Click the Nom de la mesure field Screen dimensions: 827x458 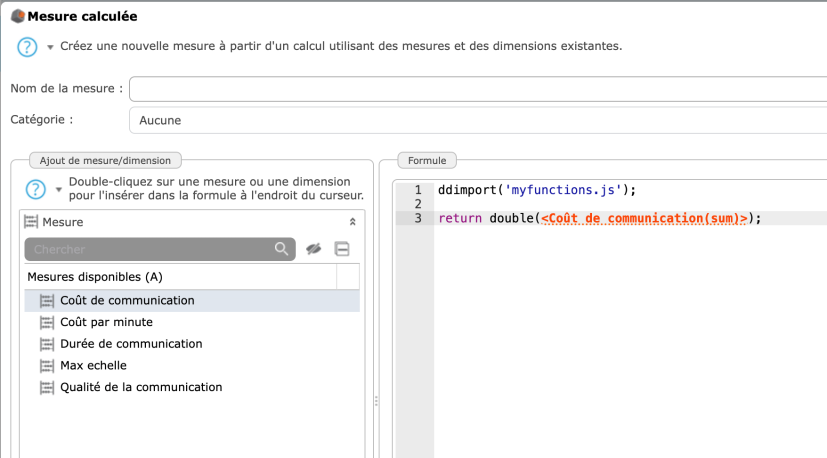coord(478,89)
